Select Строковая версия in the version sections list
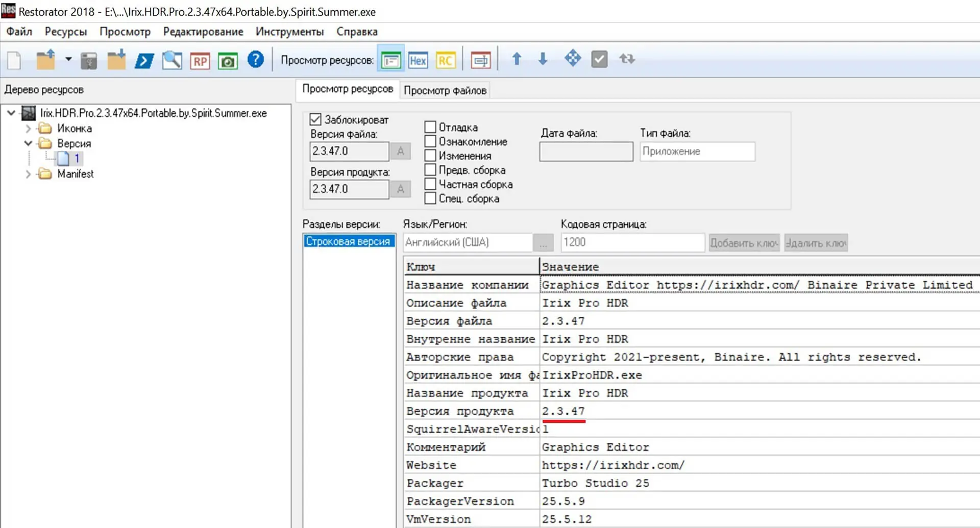 pos(349,241)
